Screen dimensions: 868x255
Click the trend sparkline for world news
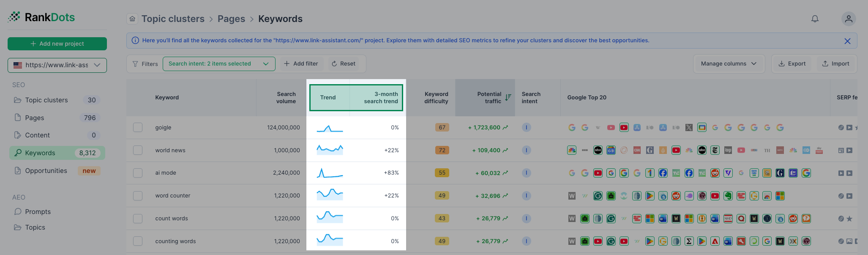pos(330,149)
